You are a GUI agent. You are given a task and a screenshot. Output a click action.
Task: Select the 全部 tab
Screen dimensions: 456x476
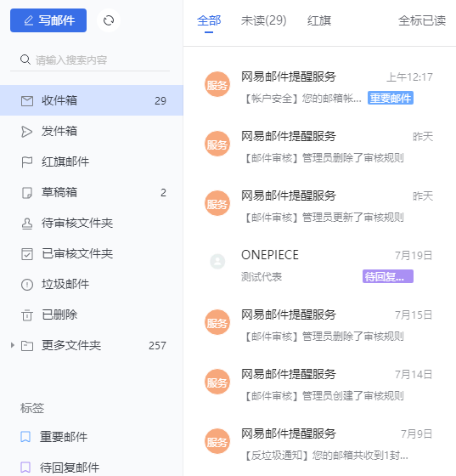[x=209, y=20]
